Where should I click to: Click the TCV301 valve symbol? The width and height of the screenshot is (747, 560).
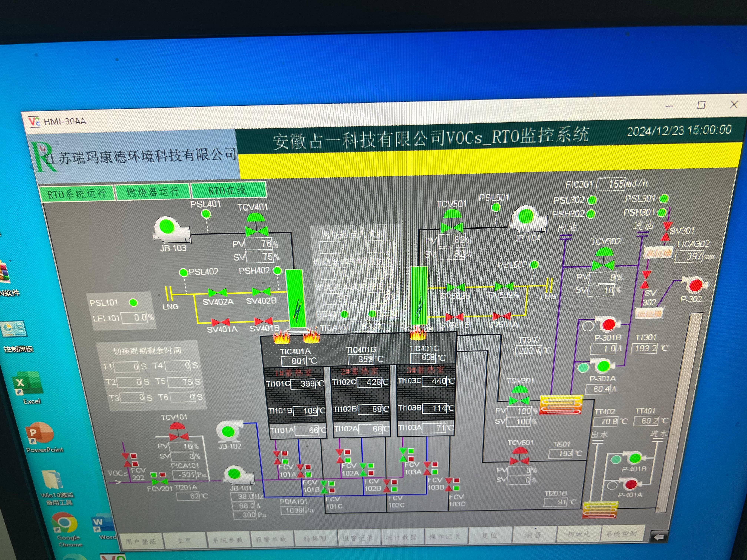click(x=519, y=395)
